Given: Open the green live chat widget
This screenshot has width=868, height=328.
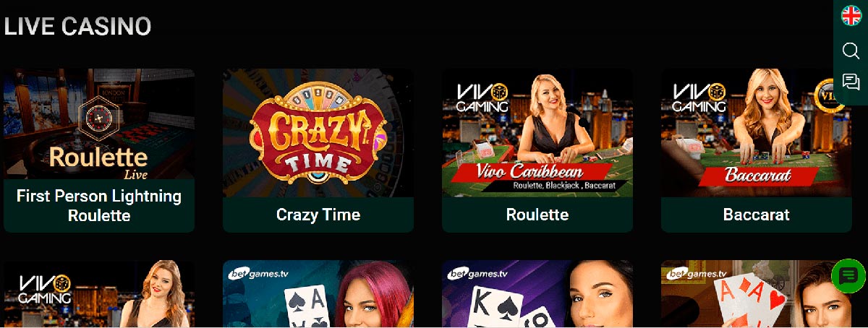Looking at the screenshot, I should pos(848,275).
